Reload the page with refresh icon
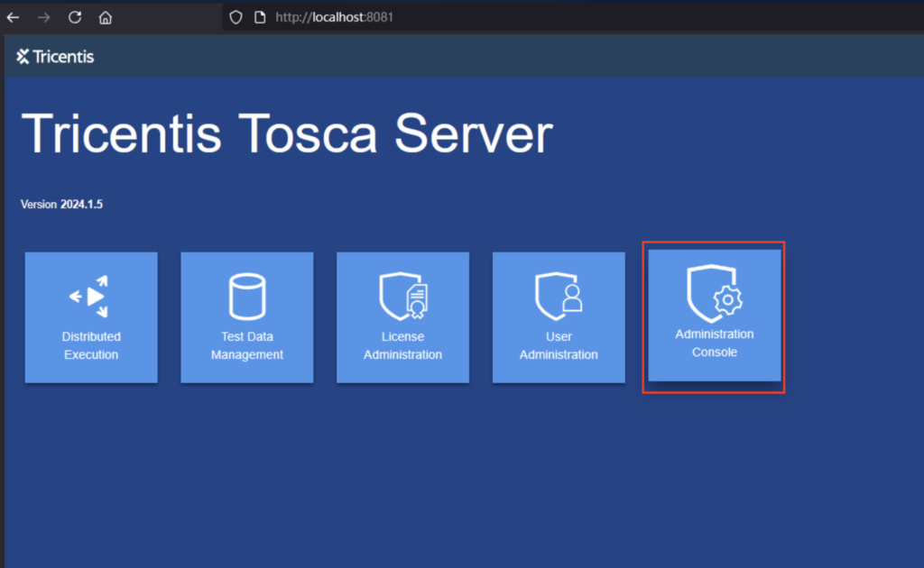 [75, 17]
